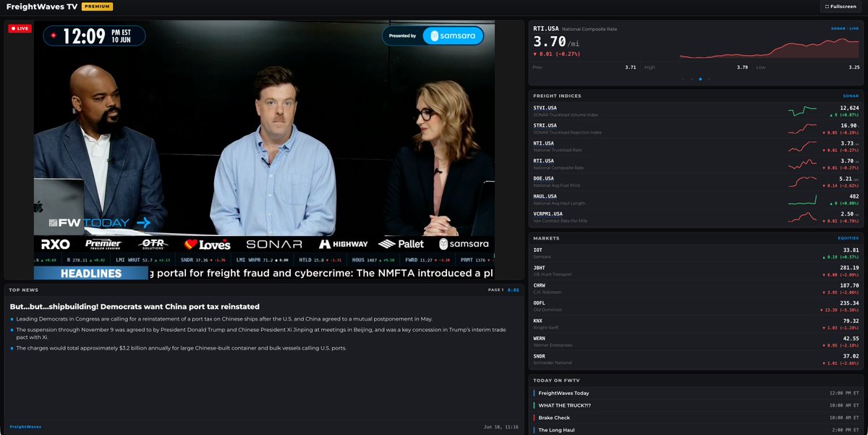Click the FreightWaves TV title
The width and height of the screenshot is (868, 435).
(x=41, y=7)
